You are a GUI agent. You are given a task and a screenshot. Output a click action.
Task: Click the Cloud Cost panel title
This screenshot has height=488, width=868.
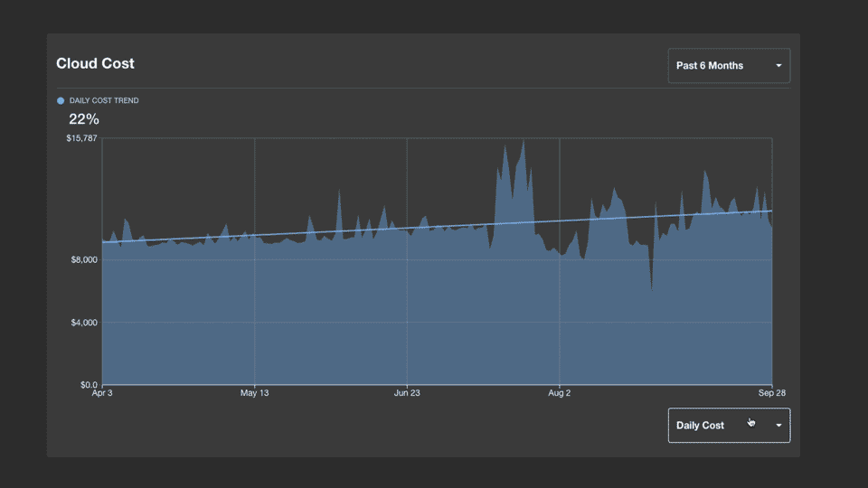coord(95,63)
